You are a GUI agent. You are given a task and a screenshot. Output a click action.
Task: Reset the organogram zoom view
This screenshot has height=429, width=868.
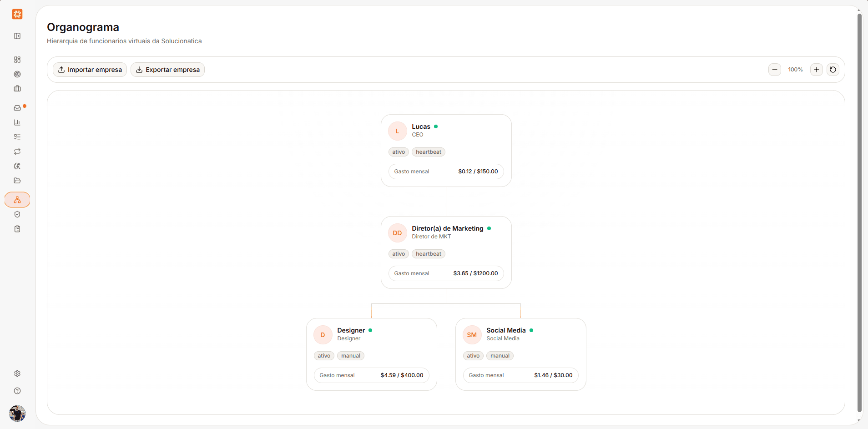point(833,70)
